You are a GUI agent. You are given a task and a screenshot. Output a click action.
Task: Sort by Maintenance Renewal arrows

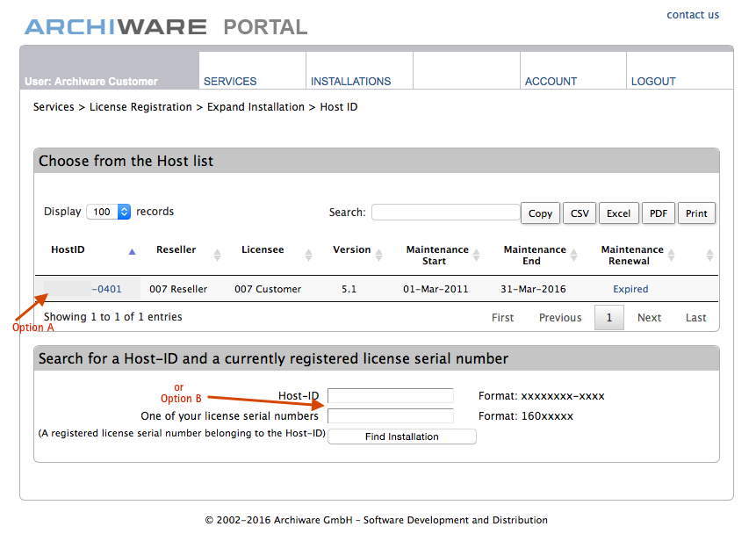coord(671,256)
